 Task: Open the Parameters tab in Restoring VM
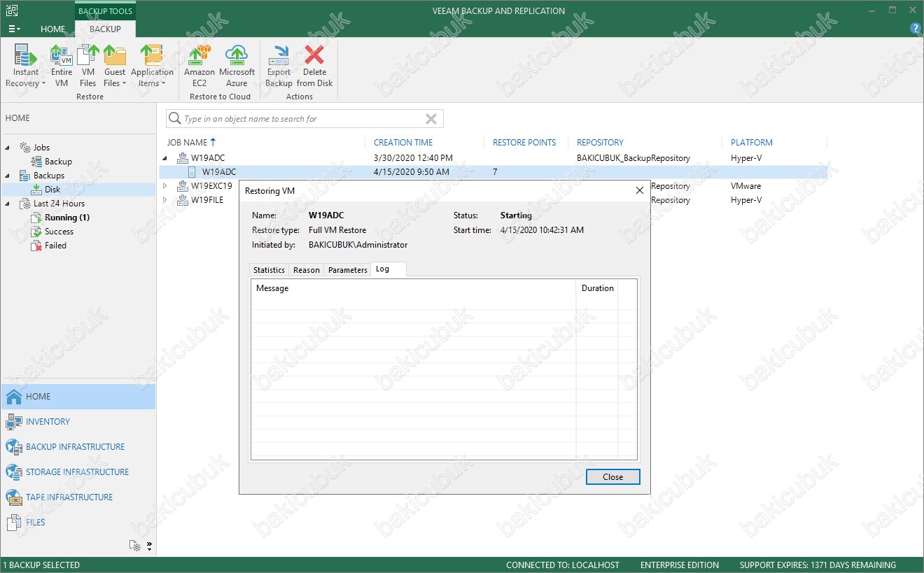coord(348,270)
